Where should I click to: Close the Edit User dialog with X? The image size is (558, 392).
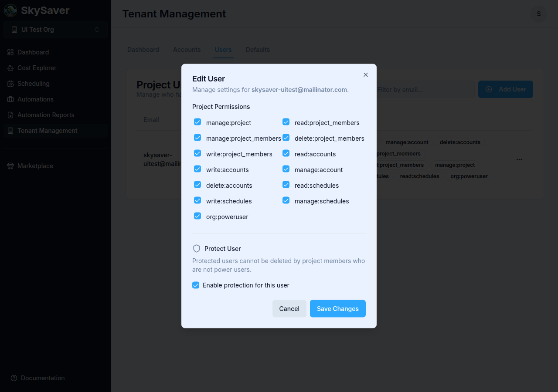tap(366, 75)
